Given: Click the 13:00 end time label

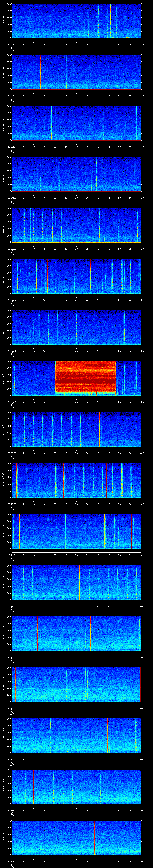Looking at the screenshot, I should click(x=141, y=606).
